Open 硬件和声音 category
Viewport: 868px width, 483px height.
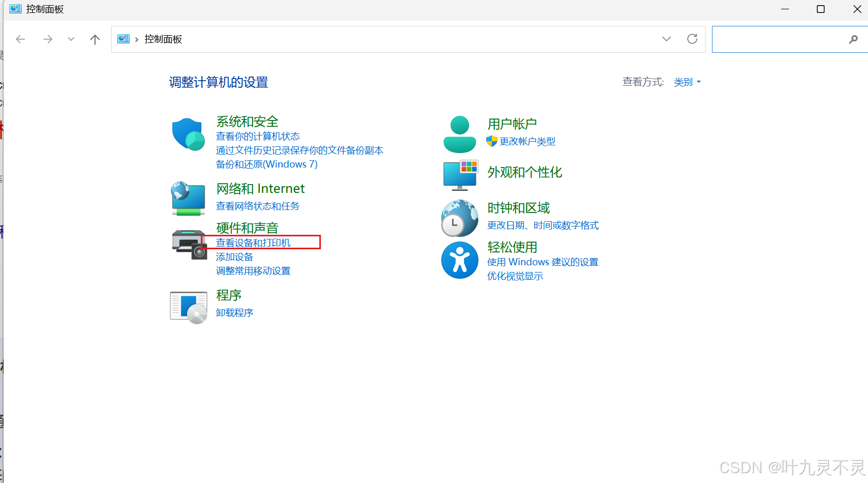pyautogui.click(x=247, y=228)
